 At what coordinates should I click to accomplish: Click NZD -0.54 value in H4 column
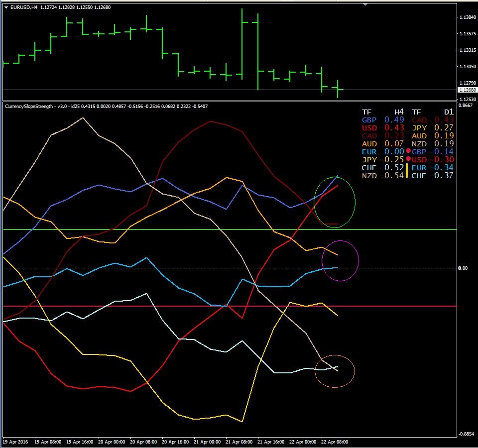(x=392, y=176)
